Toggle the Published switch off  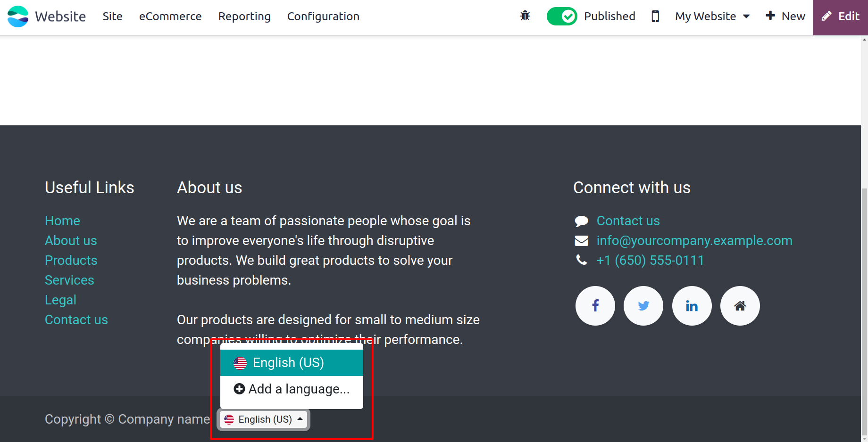pyautogui.click(x=561, y=16)
